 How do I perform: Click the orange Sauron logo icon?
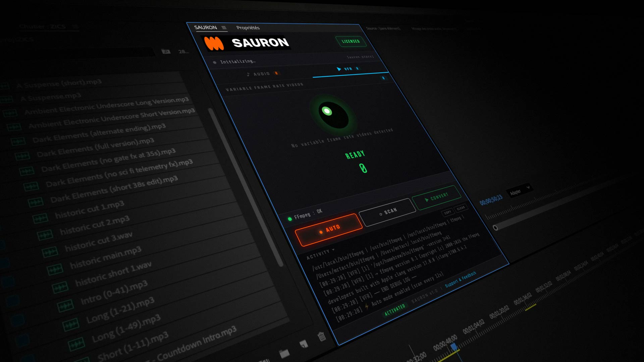pos(214,44)
